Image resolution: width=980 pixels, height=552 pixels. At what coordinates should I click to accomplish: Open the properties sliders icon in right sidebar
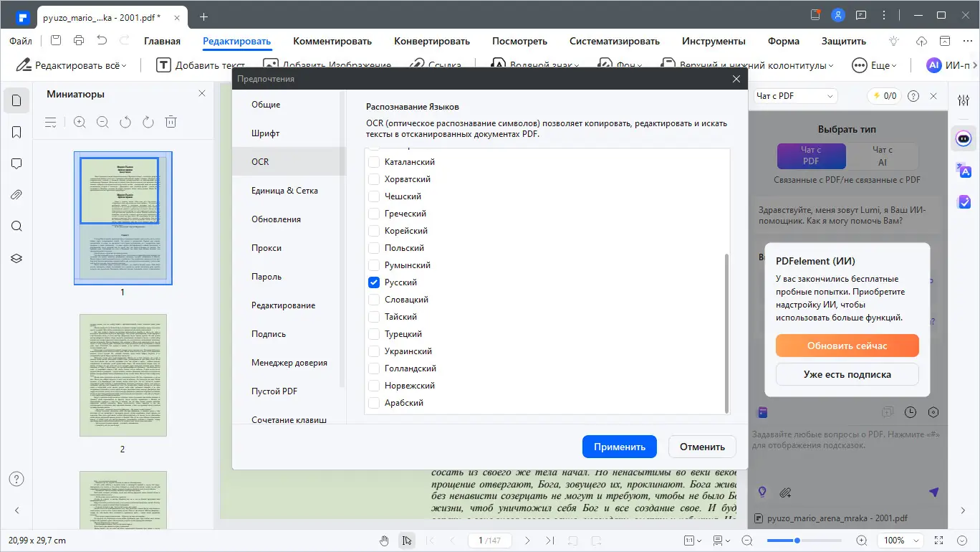[x=964, y=100]
